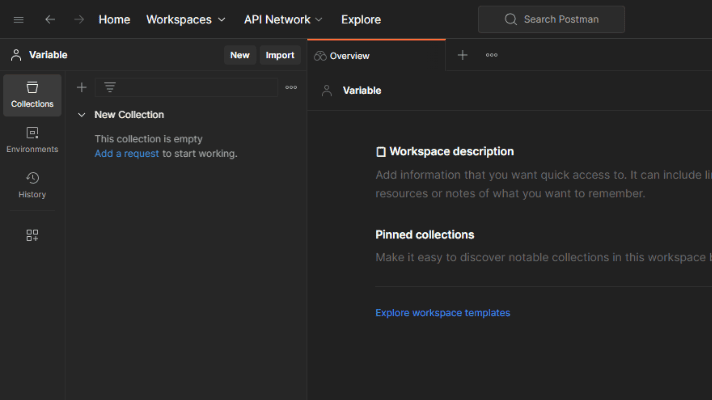Open the Explore page
Viewport: 712px width, 400px height.
click(361, 20)
